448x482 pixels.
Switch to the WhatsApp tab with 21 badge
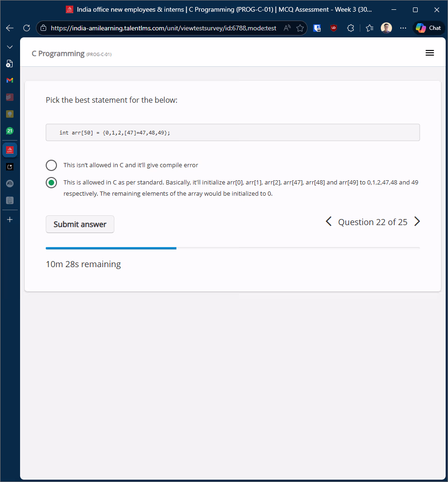point(10,131)
